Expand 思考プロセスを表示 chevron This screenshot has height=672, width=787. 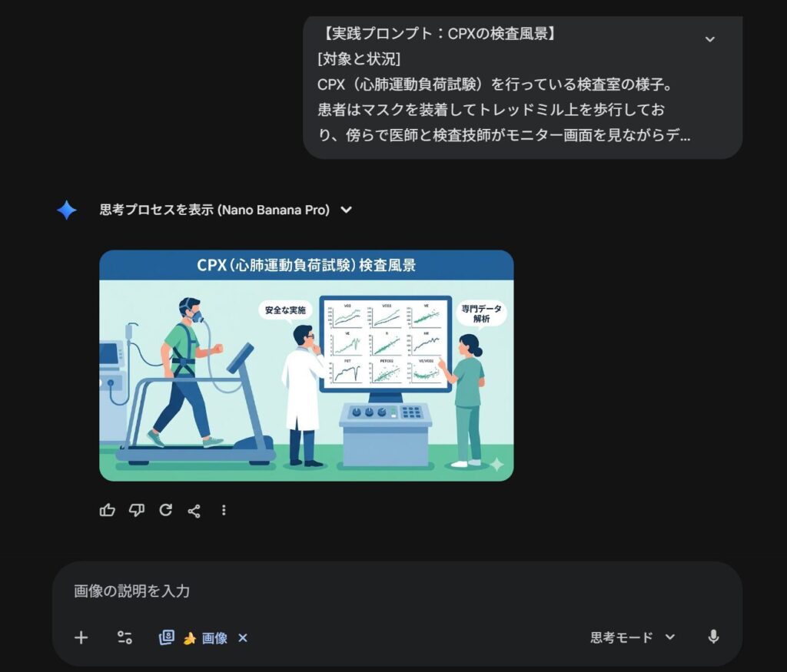pyautogui.click(x=346, y=210)
